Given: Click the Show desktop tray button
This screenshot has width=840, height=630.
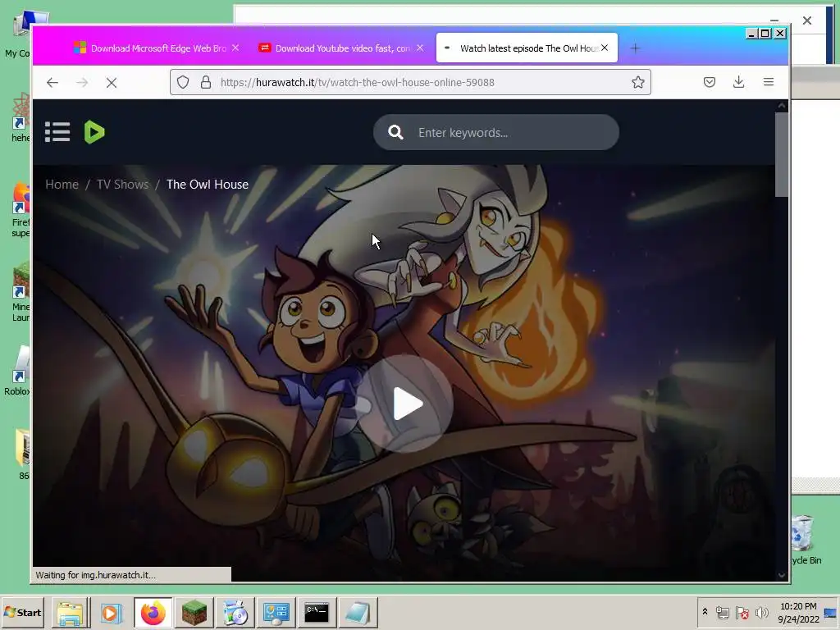Looking at the screenshot, I should (x=832, y=612).
